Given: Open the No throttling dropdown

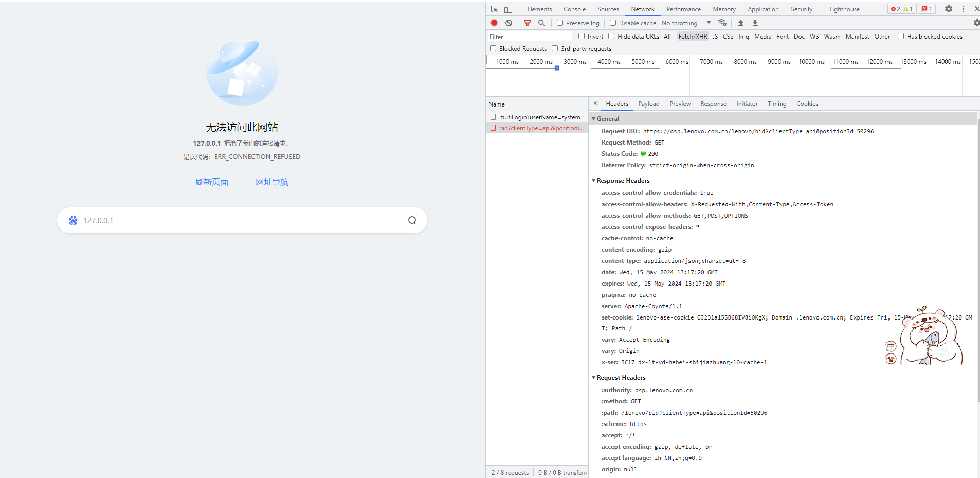Looking at the screenshot, I should tap(686, 23).
